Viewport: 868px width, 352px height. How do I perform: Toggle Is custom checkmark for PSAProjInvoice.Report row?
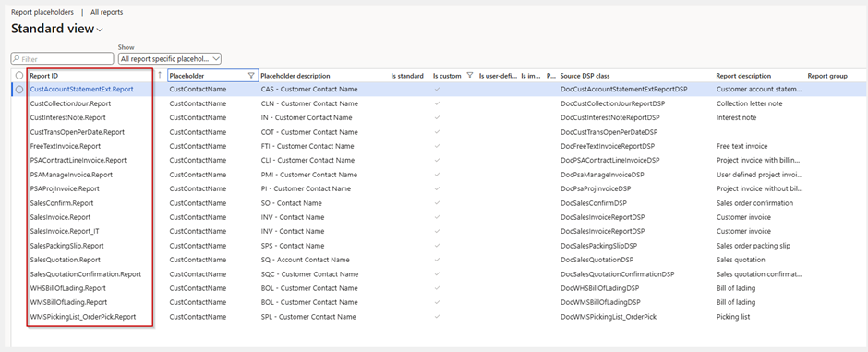coord(438,188)
